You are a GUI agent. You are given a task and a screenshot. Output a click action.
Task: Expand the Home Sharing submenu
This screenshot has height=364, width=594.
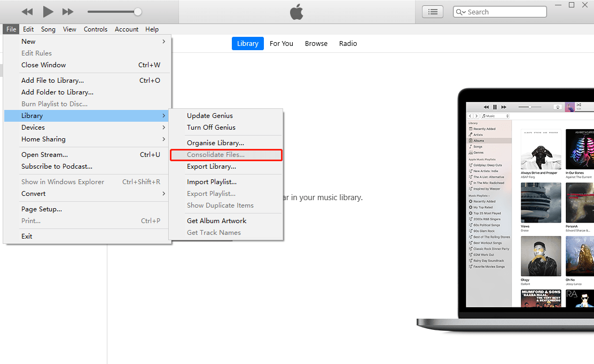pyautogui.click(x=87, y=139)
